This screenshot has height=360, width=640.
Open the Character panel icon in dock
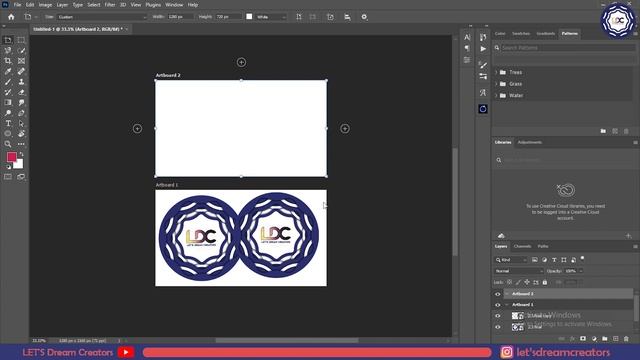click(467, 37)
